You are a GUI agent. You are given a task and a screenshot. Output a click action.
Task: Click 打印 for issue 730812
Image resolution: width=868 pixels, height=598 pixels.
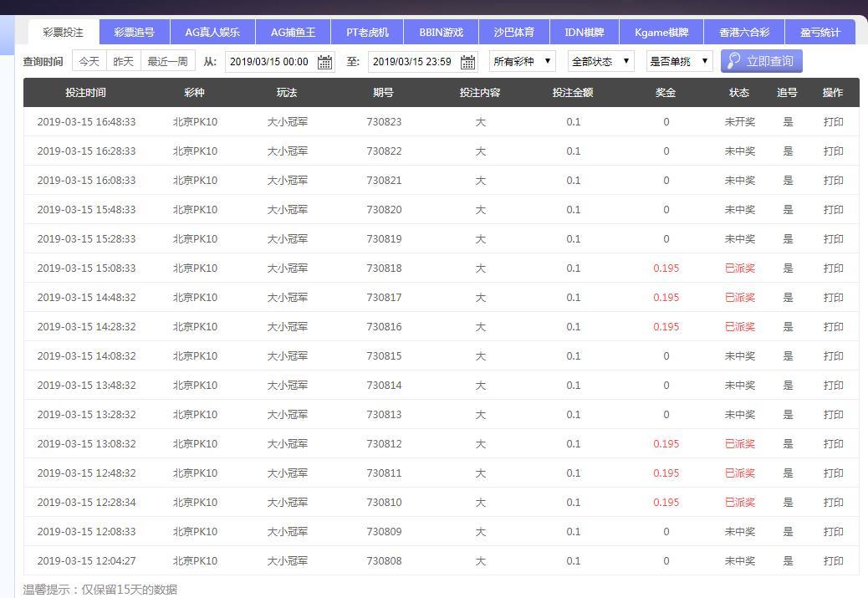[x=833, y=443]
